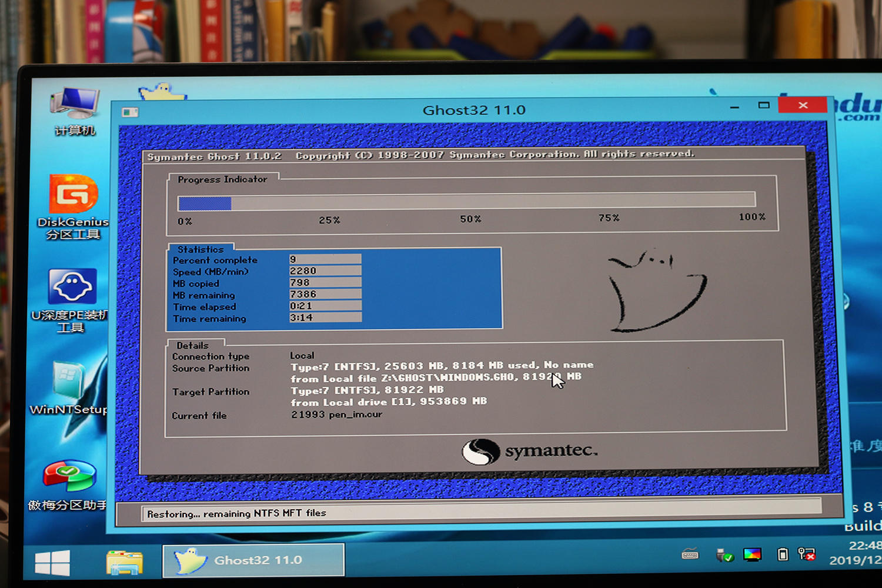Image resolution: width=882 pixels, height=588 pixels.
Task: Click the "Connection type" label
Action: tap(211, 356)
